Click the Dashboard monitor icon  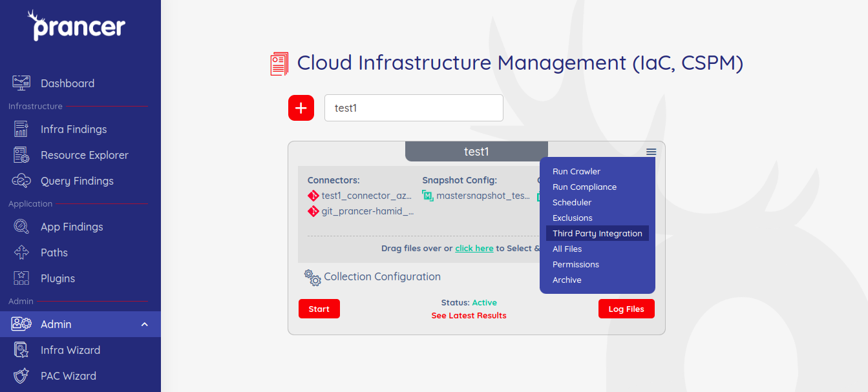click(x=21, y=83)
